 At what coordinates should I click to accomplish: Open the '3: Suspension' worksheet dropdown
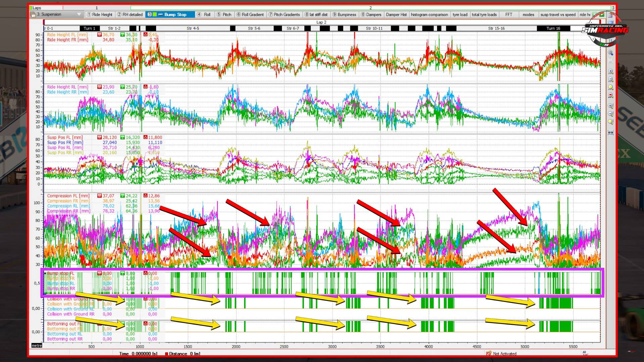pyautogui.click(x=79, y=14)
